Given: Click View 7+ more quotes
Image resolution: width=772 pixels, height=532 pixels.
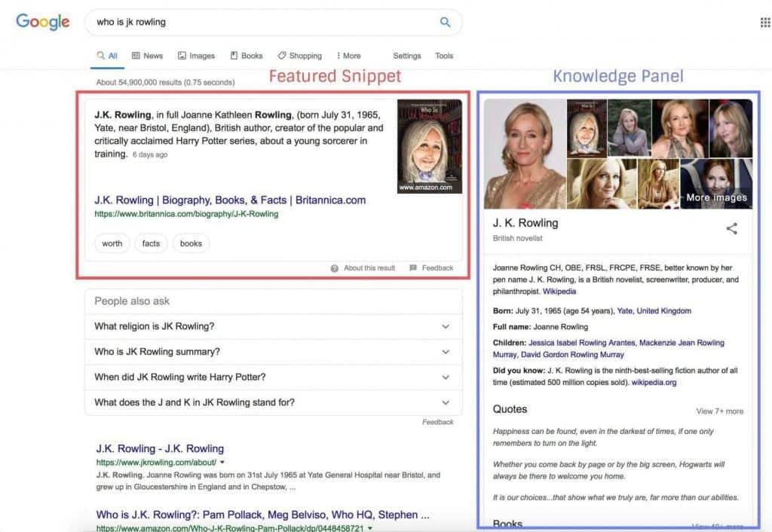Looking at the screenshot, I should point(719,411).
